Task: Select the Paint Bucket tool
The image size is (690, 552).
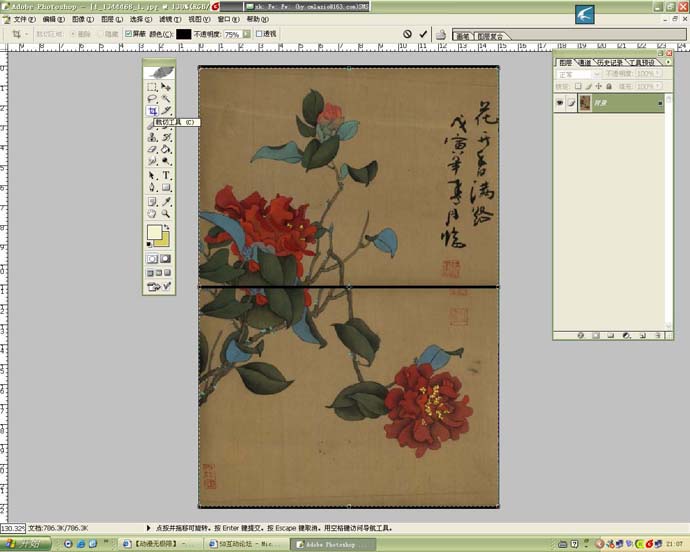Action: point(166,149)
